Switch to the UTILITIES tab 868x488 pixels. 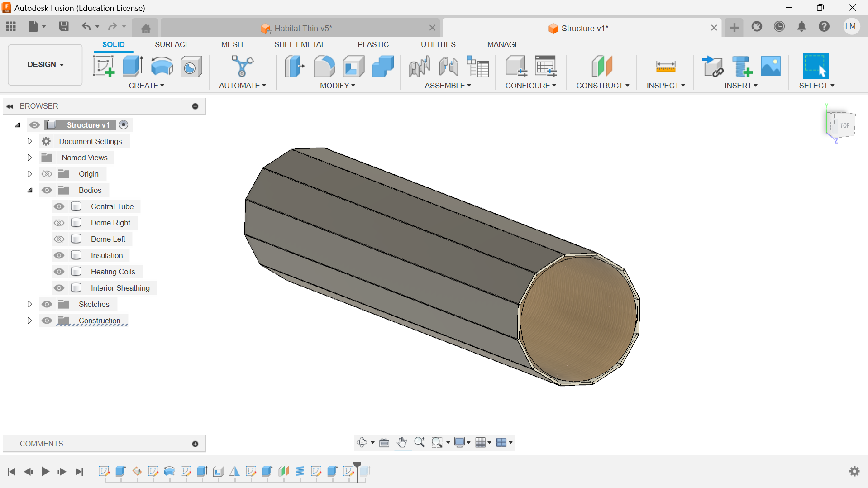(438, 44)
